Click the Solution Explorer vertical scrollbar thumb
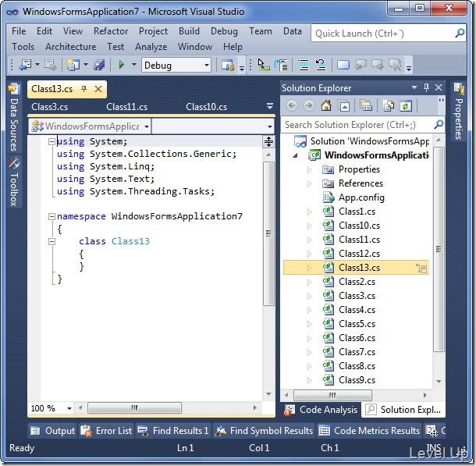Screen dimensions: 476x466 (439, 249)
